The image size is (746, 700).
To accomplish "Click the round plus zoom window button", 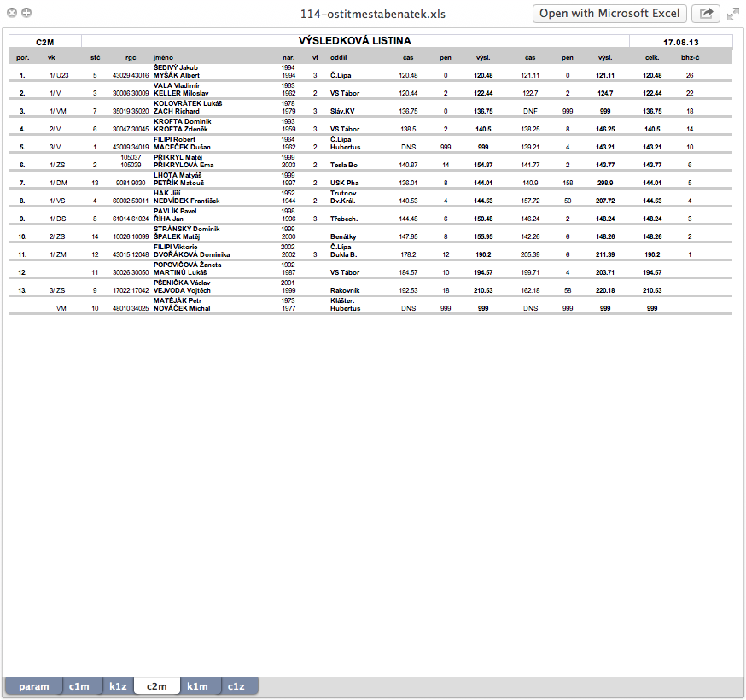I will pyautogui.click(x=26, y=13).
